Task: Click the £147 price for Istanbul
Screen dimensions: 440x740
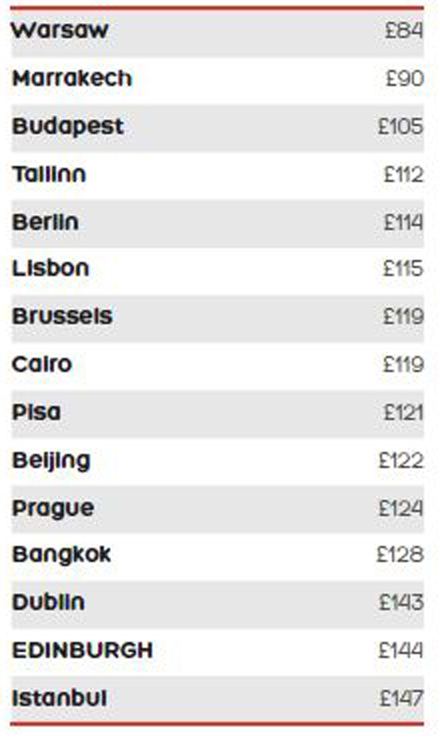Action: pos(401,698)
